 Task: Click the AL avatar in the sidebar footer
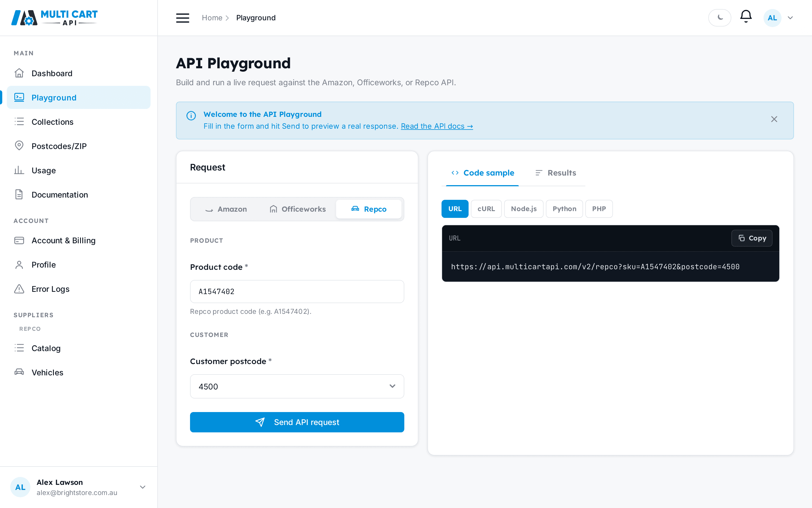(x=20, y=487)
